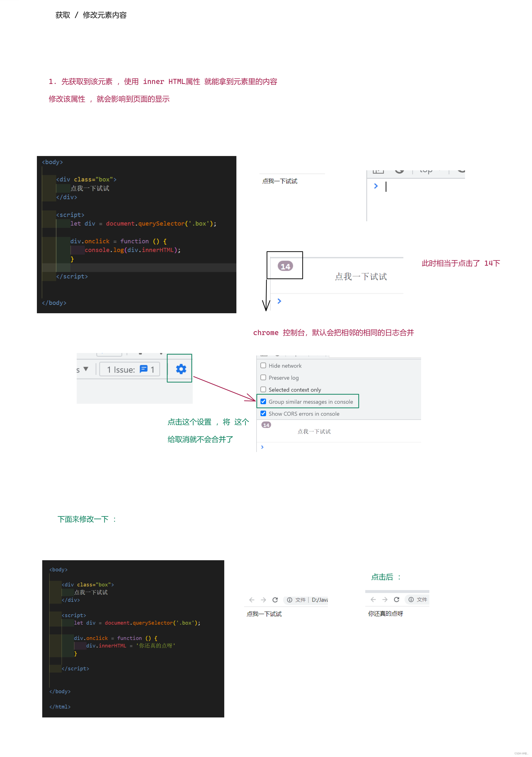Click the site info icon beside D:/Java
The width and height of the screenshot is (532, 757).
click(290, 600)
